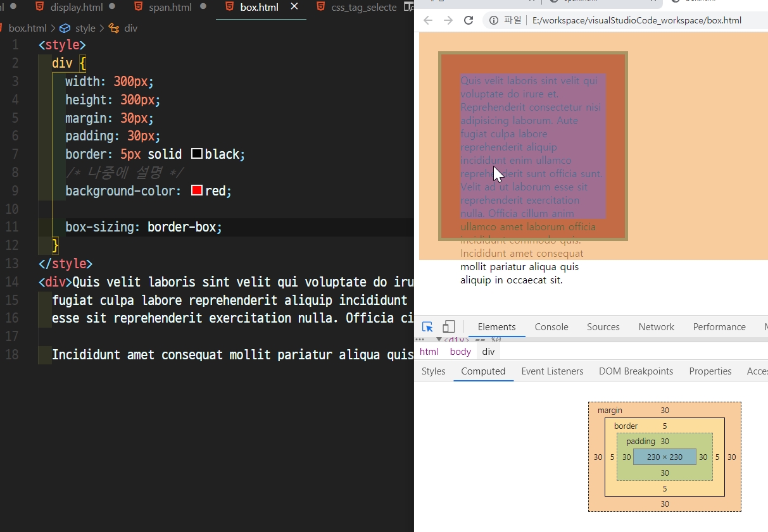Switch to the Console tab

551,327
